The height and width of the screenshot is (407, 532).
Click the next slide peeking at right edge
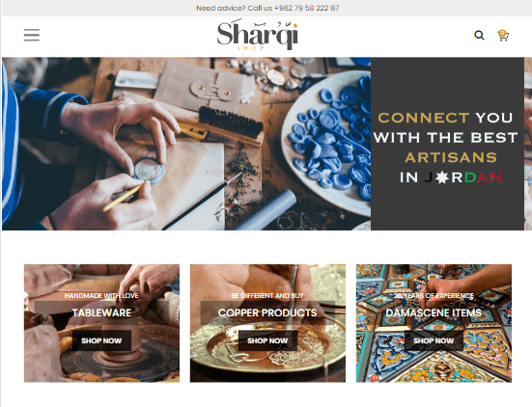(528, 144)
